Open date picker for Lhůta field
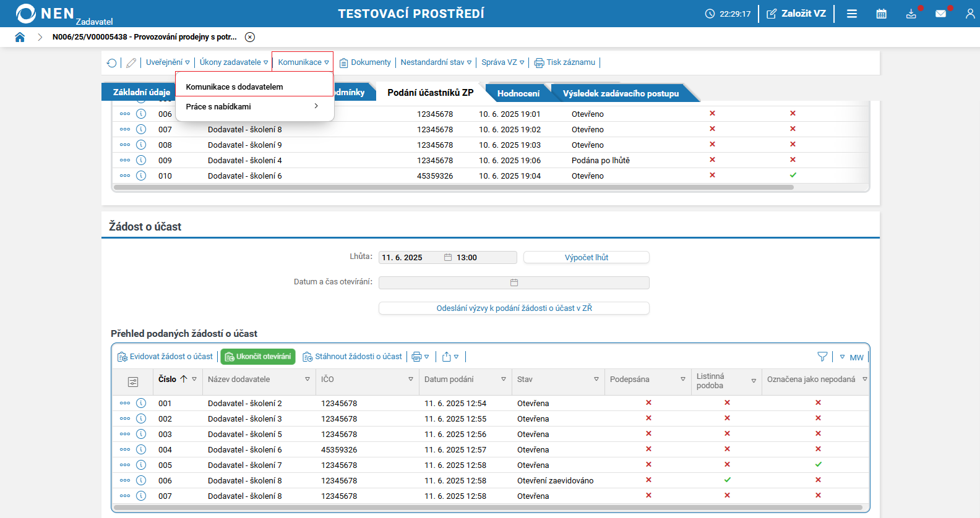Image resolution: width=980 pixels, height=518 pixels. point(448,258)
